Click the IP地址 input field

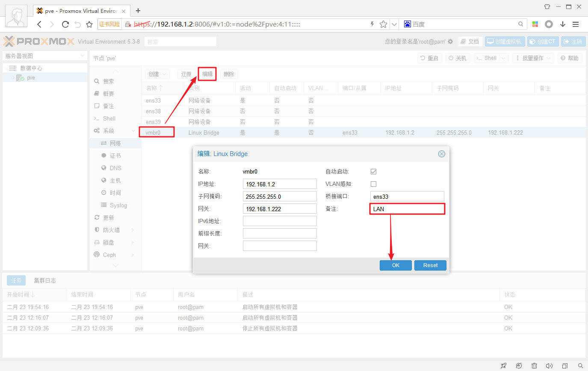[x=280, y=184]
